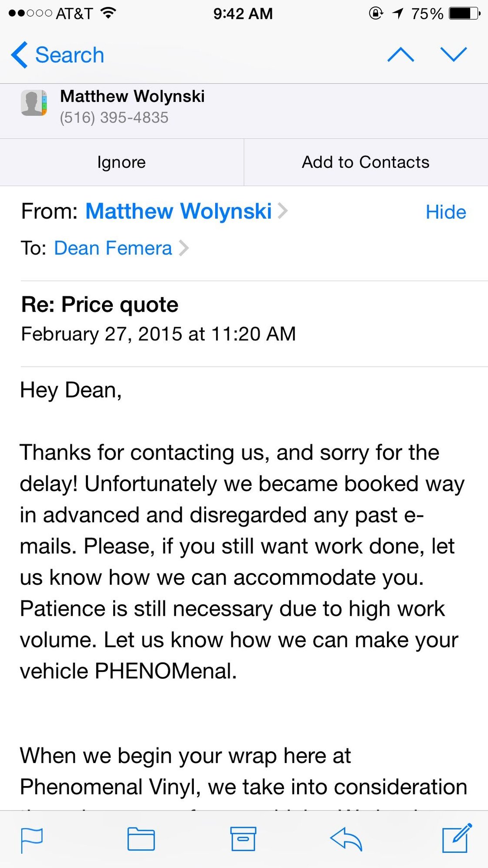This screenshot has height=868, width=488.
Task: Go to previous message arrow
Action: tap(401, 55)
